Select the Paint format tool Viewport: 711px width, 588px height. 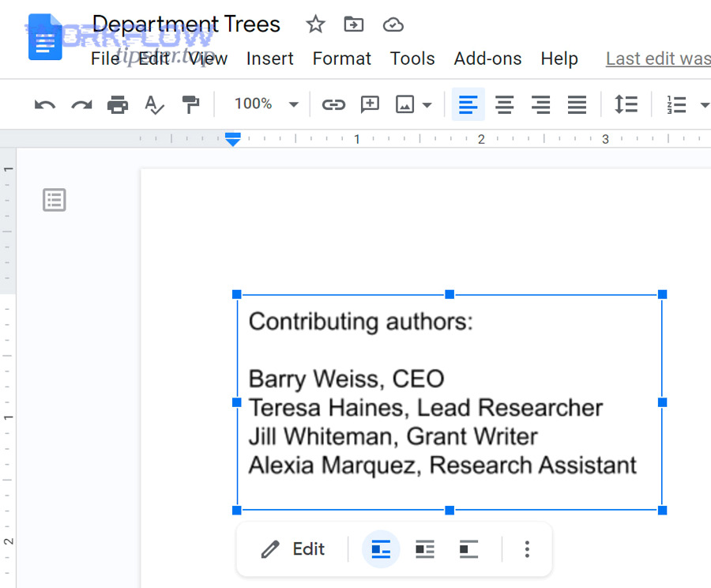coord(190,104)
